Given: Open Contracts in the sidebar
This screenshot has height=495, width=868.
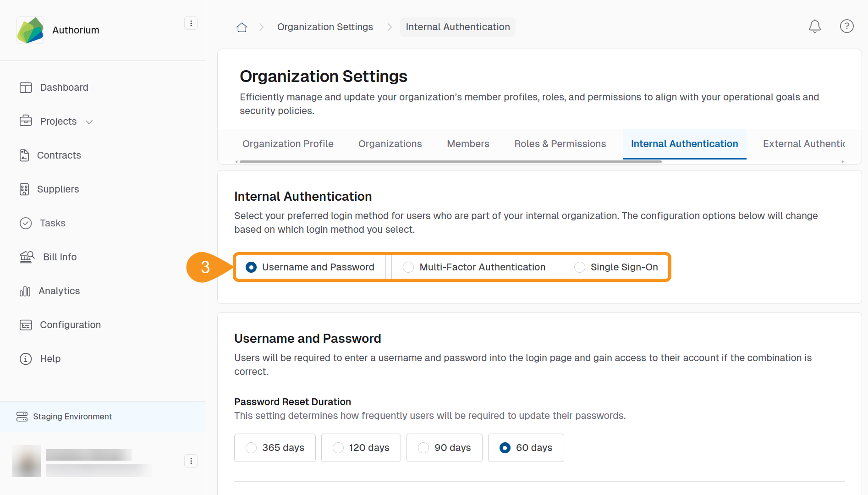Looking at the screenshot, I should (x=59, y=155).
